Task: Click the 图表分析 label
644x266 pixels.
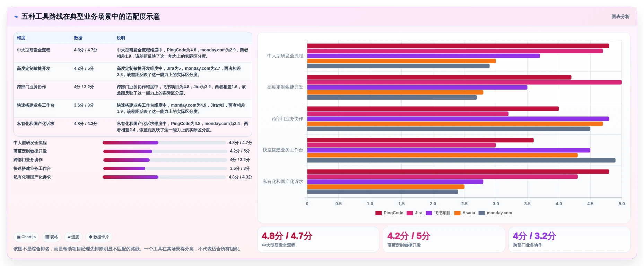Action: pyautogui.click(x=620, y=17)
